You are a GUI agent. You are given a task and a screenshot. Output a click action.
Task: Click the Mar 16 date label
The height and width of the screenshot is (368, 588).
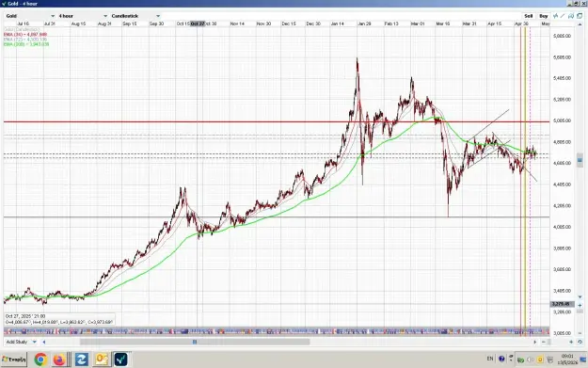pyautogui.click(x=443, y=24)
